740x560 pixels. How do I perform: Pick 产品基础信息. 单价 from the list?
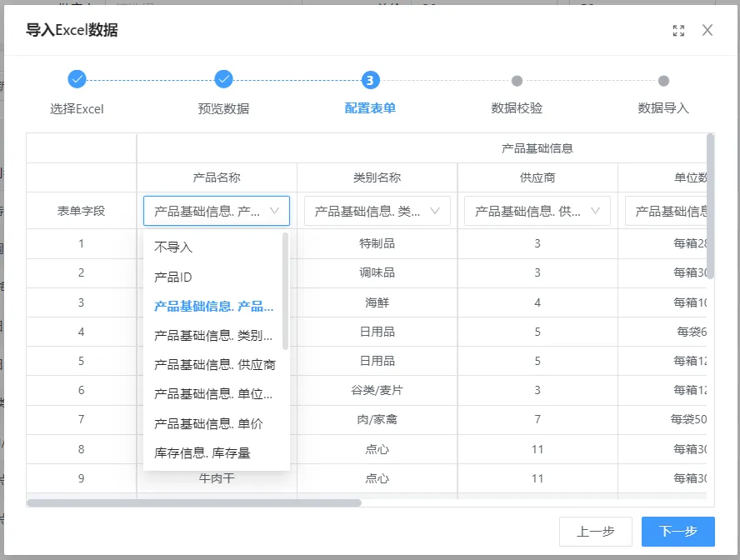208,423
